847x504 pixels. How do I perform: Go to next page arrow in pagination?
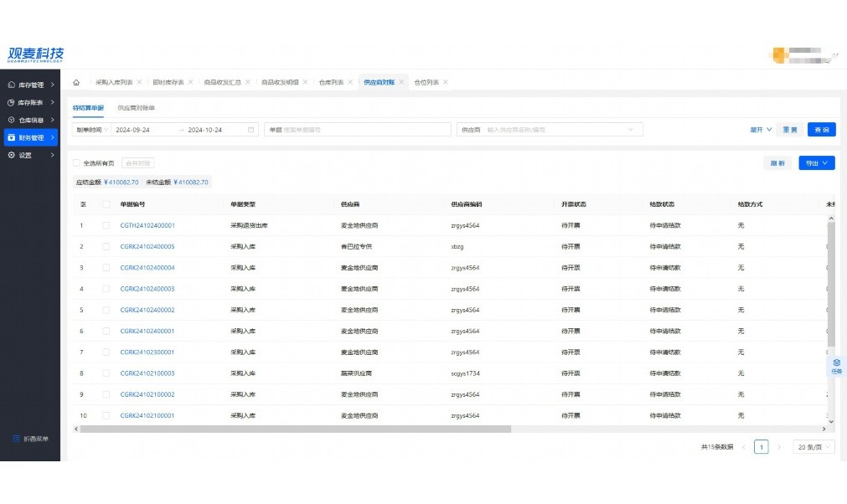tap(778, 447)
